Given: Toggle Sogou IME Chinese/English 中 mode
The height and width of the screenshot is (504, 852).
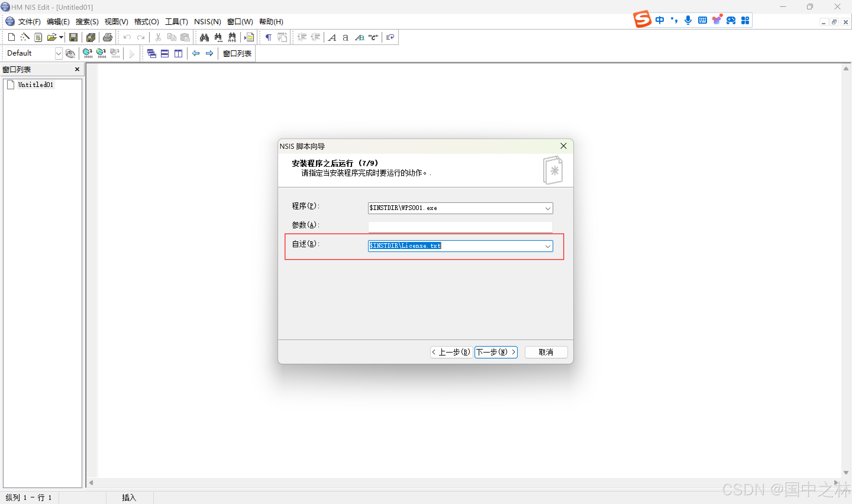Looking at the screenshot, I should point(659,20).
